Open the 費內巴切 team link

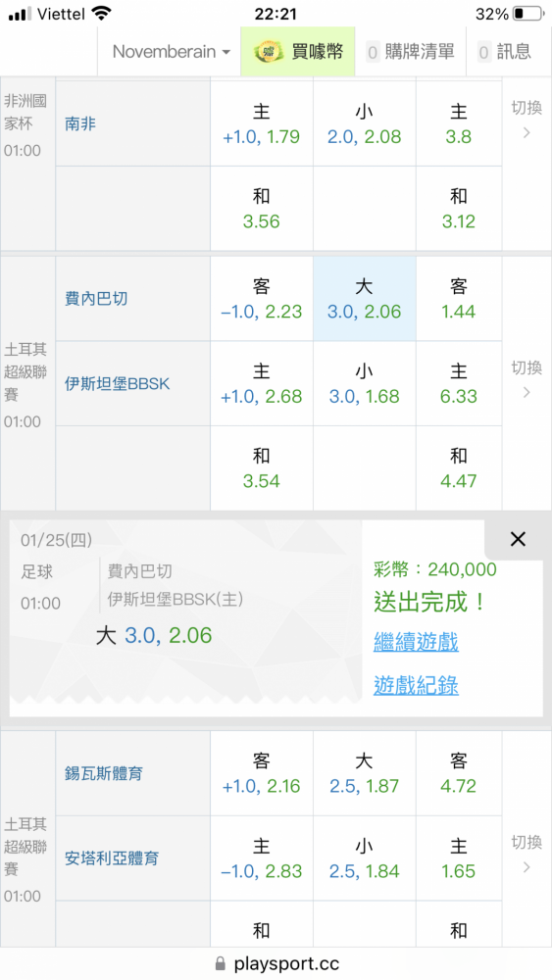[x=96, y=298]
